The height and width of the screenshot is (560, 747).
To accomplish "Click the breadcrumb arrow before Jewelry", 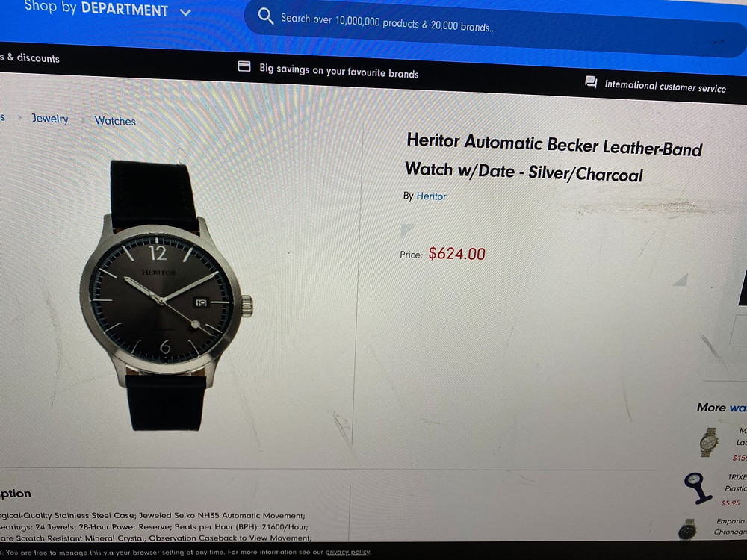I will tap(20, 117).
